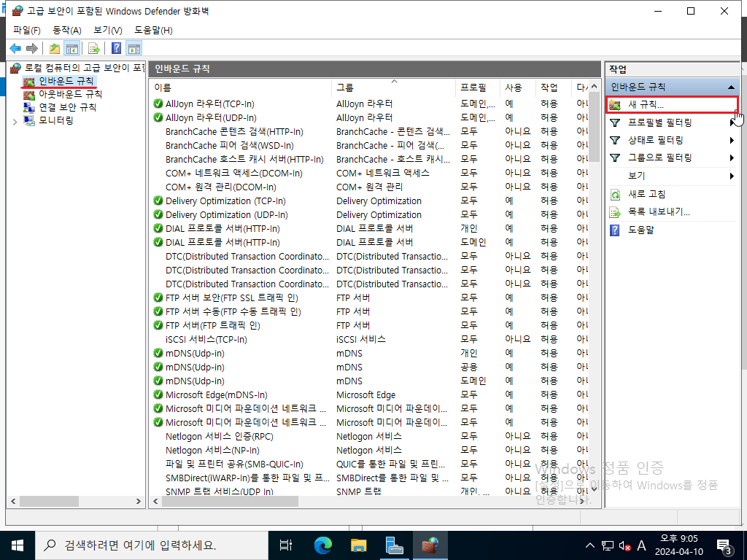Click the 프로필 column header
This screenshot has height=560, width=747.
[477, 87]
